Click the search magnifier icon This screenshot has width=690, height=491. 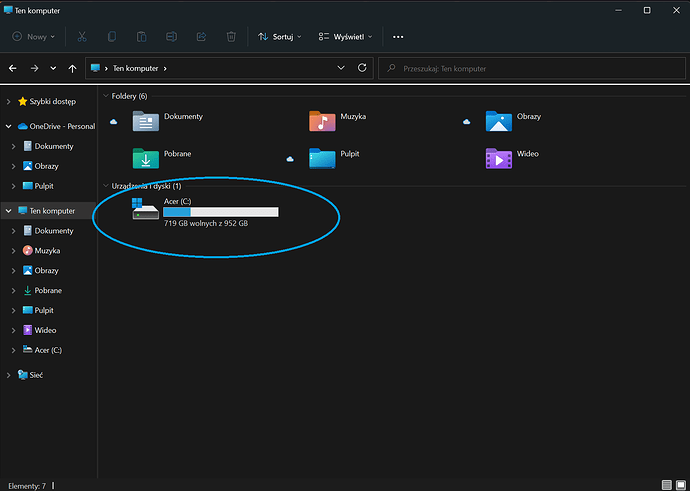[x=390, y=68]
